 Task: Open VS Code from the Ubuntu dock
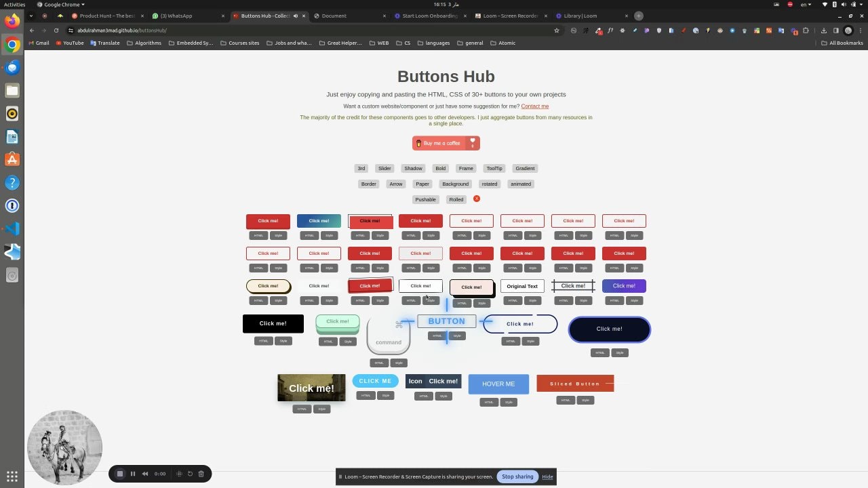[x=12, y=228]
